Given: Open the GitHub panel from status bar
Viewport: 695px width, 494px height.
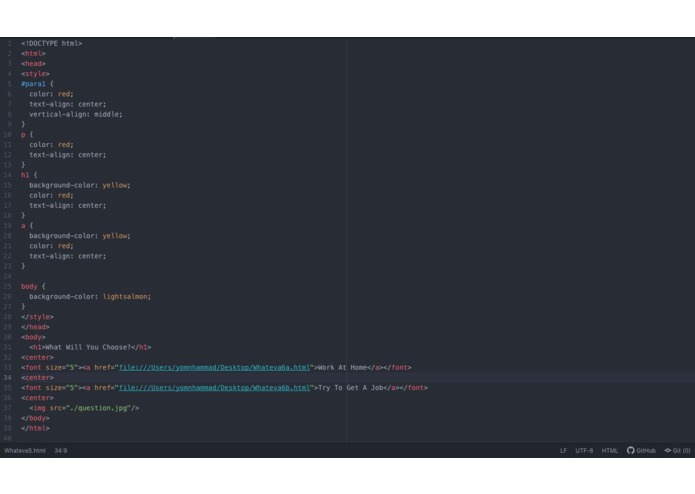Looking at the screenshot, I should coord(641,450).
